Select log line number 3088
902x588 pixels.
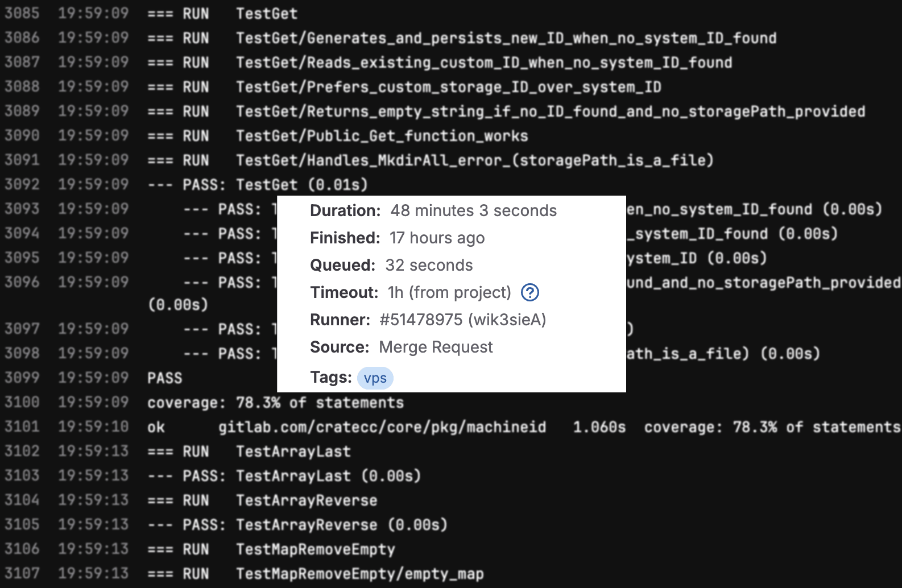tap(22, 86)
